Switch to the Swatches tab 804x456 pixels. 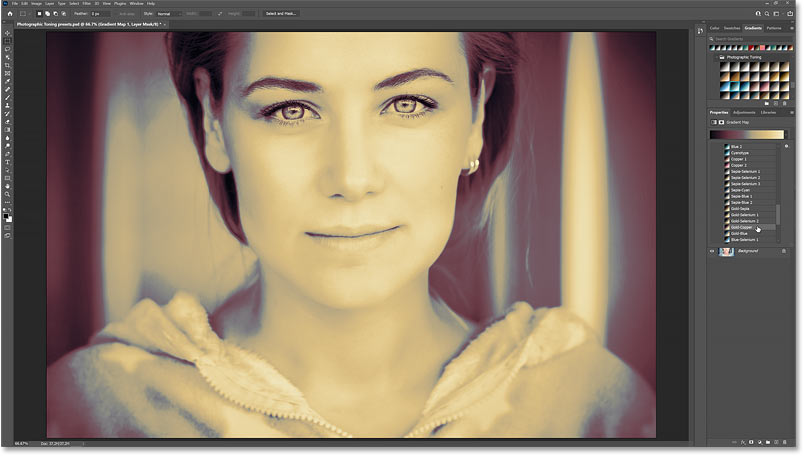(x=731, y=28)
